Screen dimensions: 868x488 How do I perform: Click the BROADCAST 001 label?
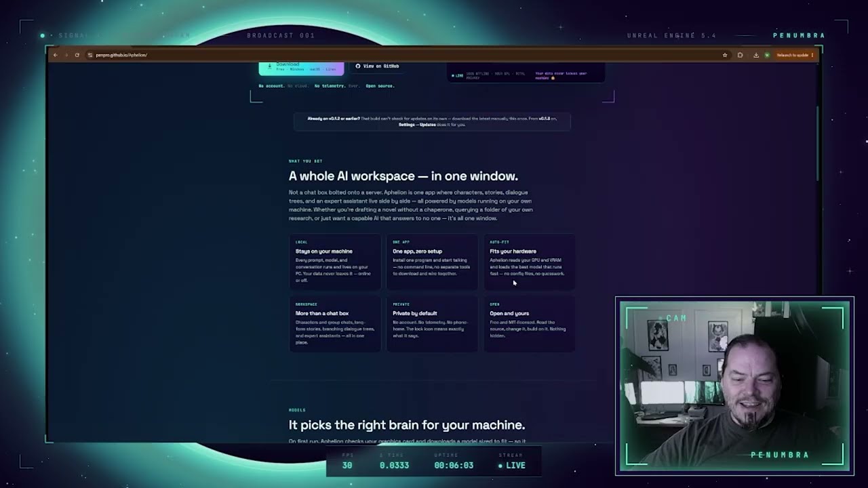click(x=281, y=35)
